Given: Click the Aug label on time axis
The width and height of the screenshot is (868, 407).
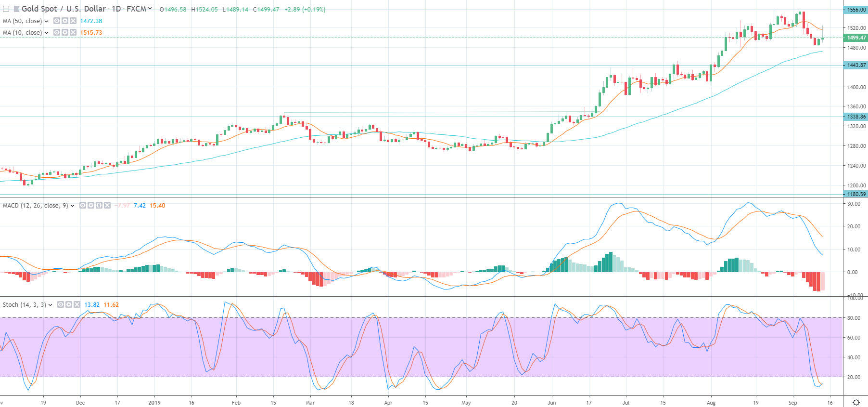Looking at the screenshot, I should coord(711,403).
